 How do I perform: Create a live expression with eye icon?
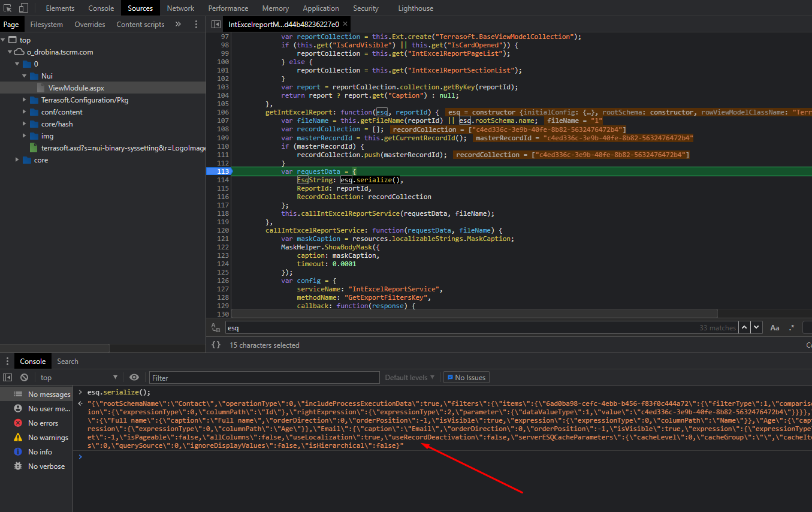point(134,378)
